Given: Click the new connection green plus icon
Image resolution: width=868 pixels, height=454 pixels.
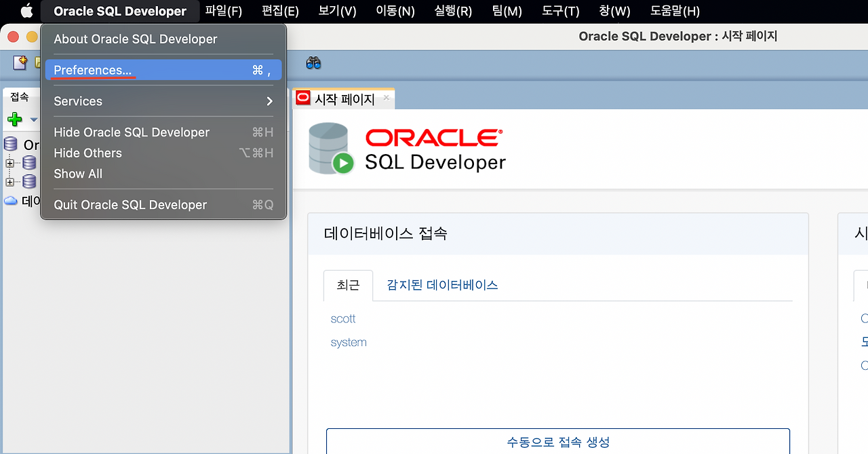Looking at the screenshot, I should point(13,120).
